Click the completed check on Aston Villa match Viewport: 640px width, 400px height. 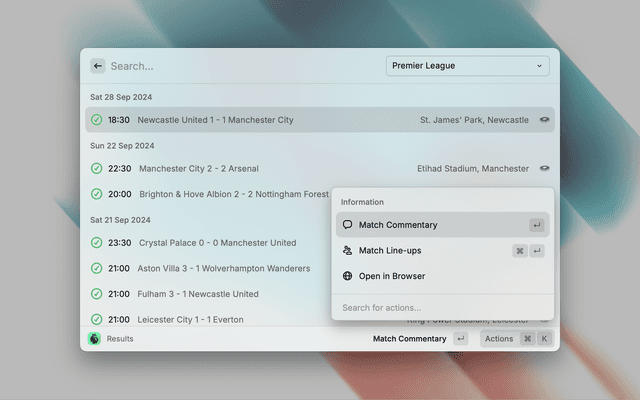[96, 269]
